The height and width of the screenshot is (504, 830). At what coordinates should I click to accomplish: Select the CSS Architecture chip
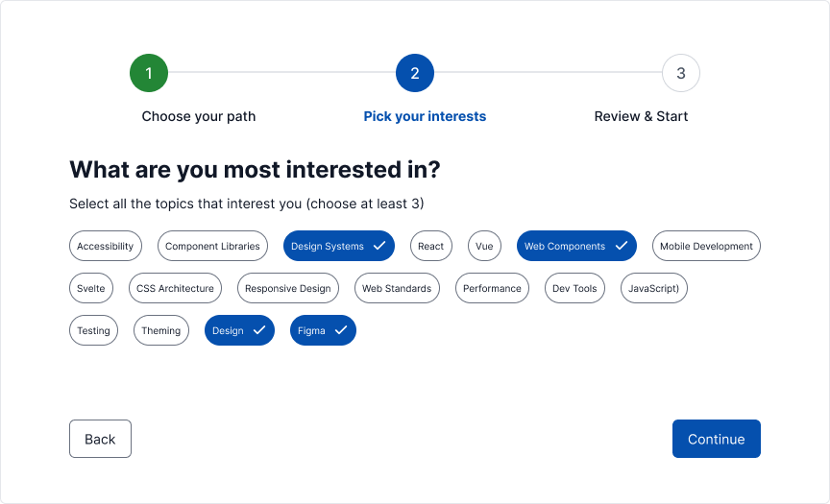point(175,288)
